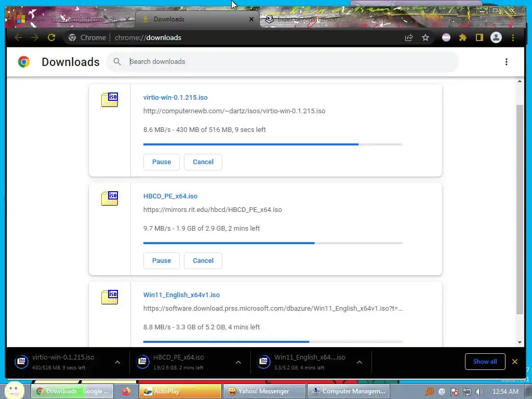532x399 pixels.
Task: Select the Downloads tab
Action: click(x=197, y=19)
